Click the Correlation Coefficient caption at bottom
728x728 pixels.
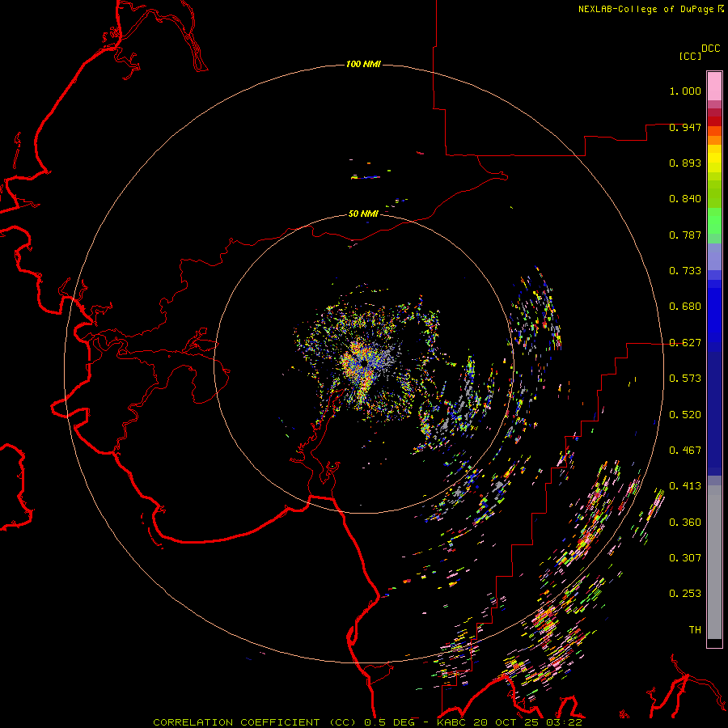(x=367, y=722)
